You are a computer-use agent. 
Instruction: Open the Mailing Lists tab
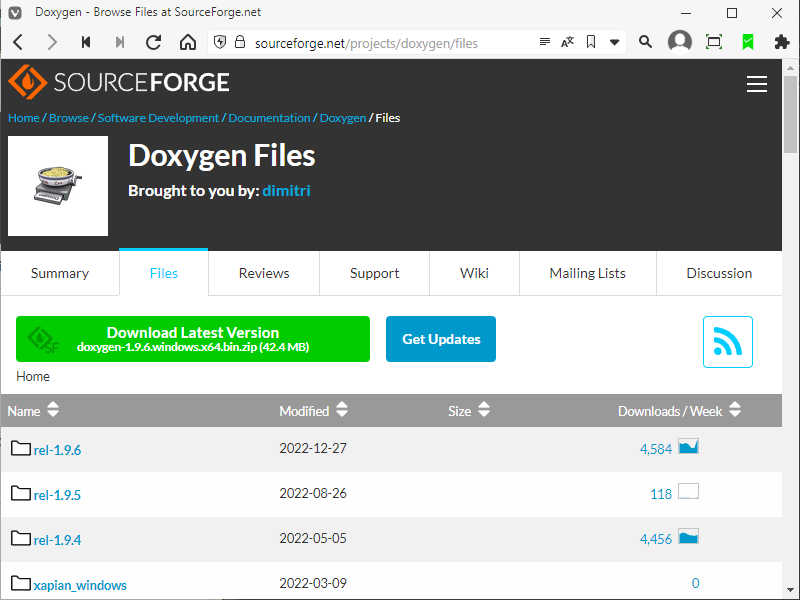pyautogui.click(x=588, y=273)
